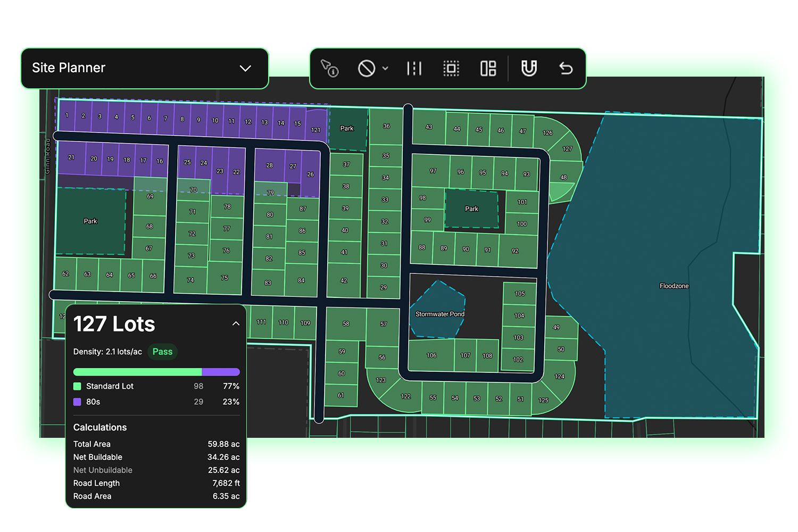Screen dimensions: 798x532
Task: Select the road centerline tool icon
Action: (x=414, y=69)
